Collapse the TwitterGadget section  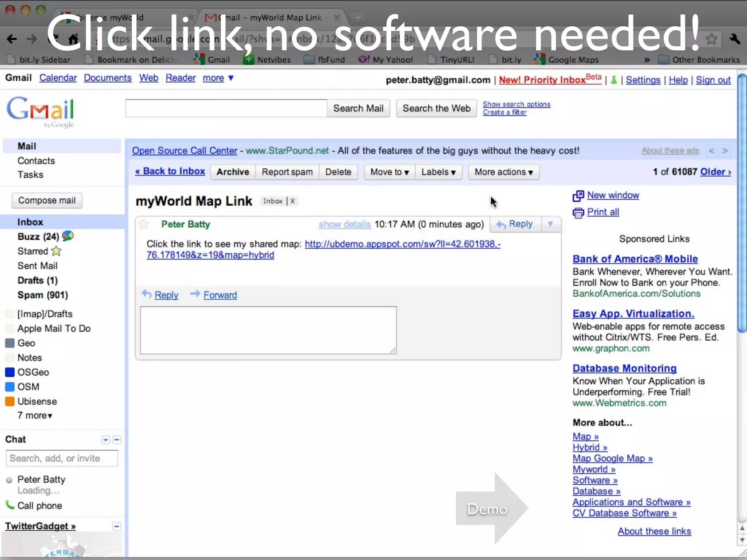pyautogui.click(x=117, y=526)
